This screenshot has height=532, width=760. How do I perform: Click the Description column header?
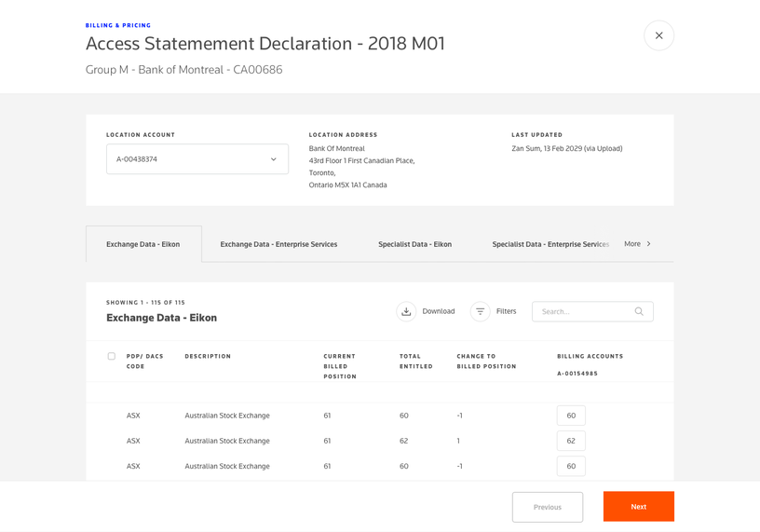(x=208, y=356)
